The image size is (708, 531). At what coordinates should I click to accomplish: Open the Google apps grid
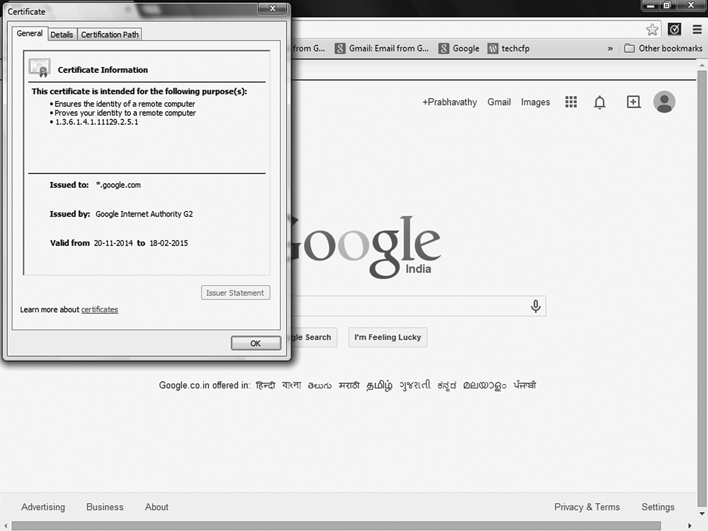(x=571, y=102)
